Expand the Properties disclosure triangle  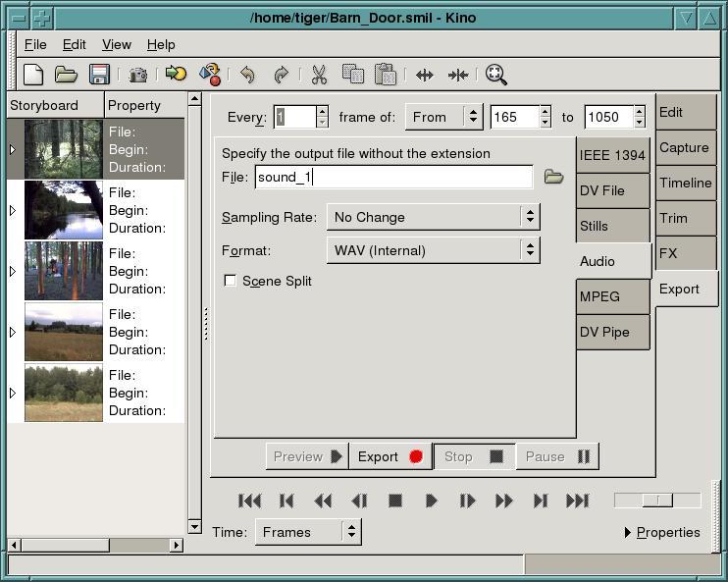(x=628, y=533)
